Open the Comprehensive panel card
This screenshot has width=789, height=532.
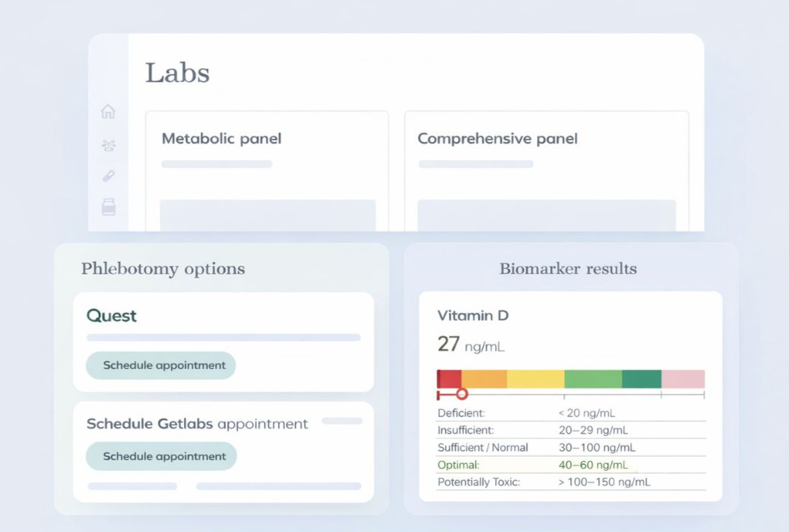point(546,171)
